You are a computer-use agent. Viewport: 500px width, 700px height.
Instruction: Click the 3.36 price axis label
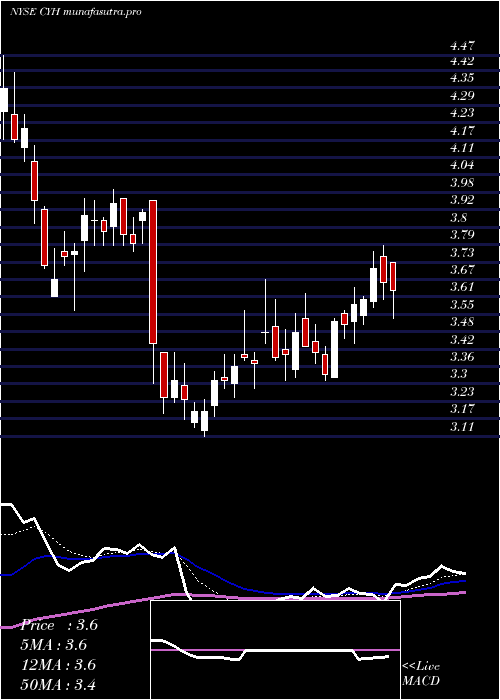point(462,358)
